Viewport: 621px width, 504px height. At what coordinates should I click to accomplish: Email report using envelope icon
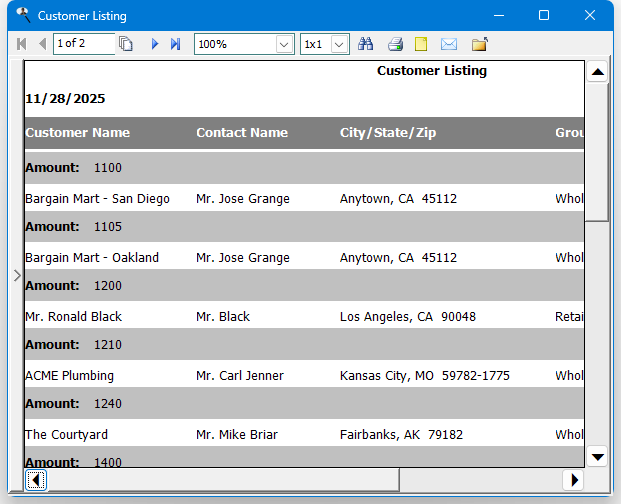tap(449, 44)
